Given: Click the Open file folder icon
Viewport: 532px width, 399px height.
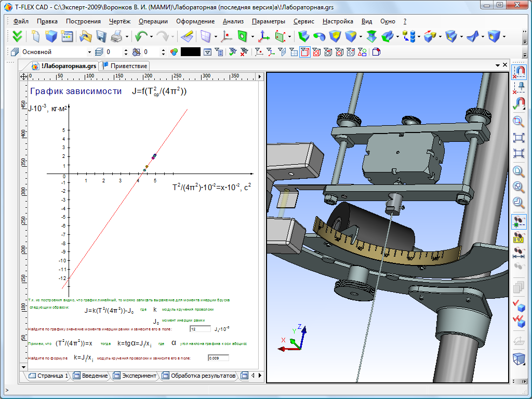Looking at the screenshot, I should [85, 36].
